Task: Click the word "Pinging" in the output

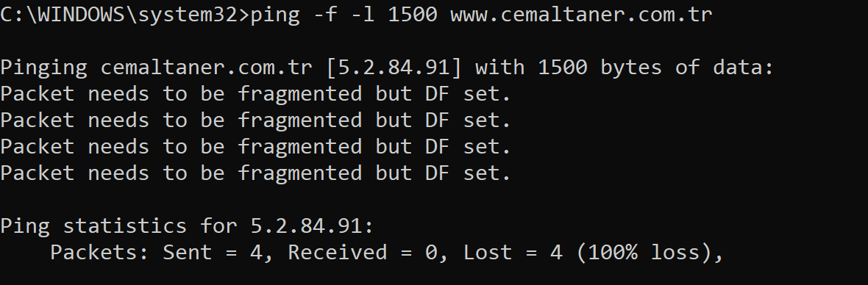Action: tap(43, 68)
